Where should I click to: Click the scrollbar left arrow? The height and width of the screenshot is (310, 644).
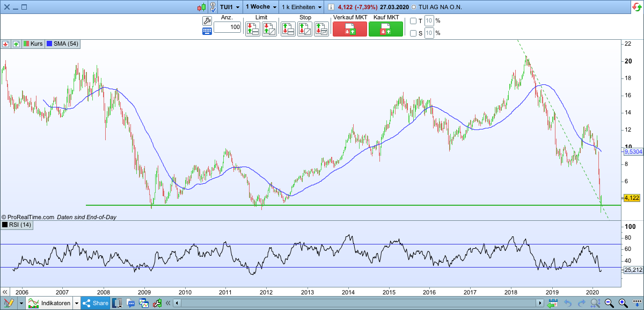pos(178,304)
